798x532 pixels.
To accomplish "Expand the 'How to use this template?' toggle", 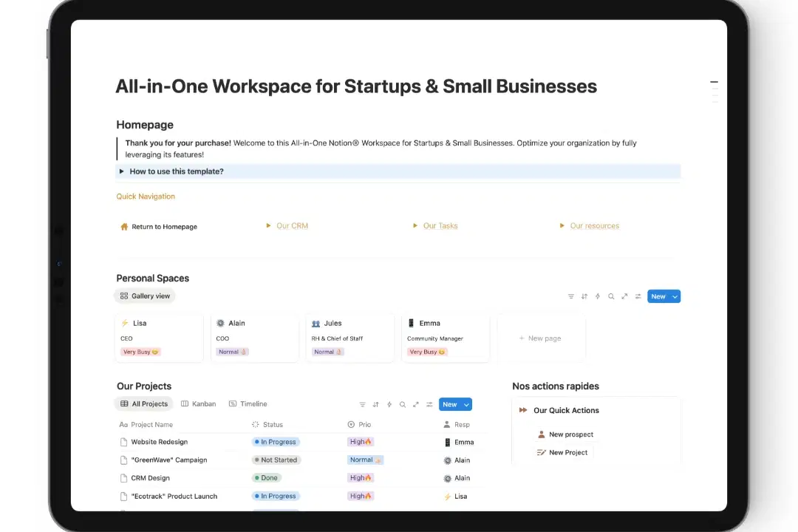I will [x=122, y=171].
